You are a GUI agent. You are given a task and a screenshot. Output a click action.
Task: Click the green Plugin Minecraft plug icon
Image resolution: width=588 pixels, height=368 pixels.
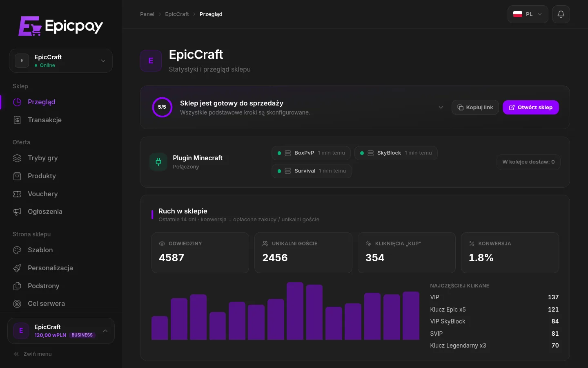click(x=158, y=162)
